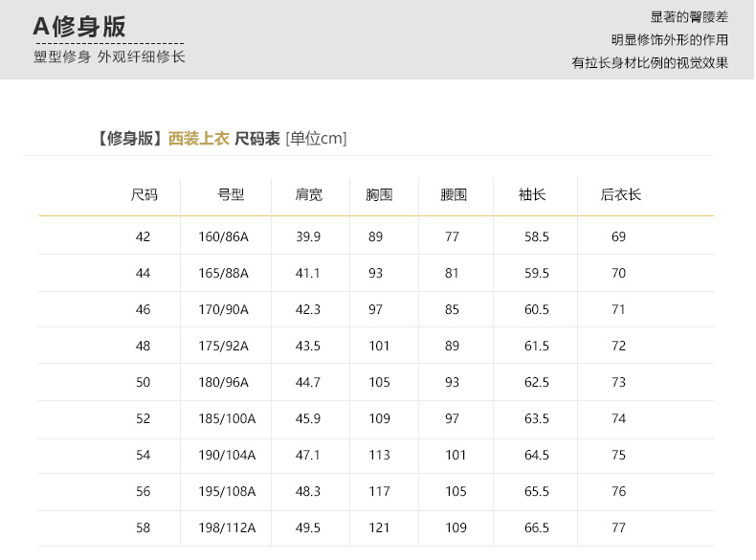Click shoulder width value '43.5'
The height and width of the screenshot is (560, 756).
(x=308, y=346)
